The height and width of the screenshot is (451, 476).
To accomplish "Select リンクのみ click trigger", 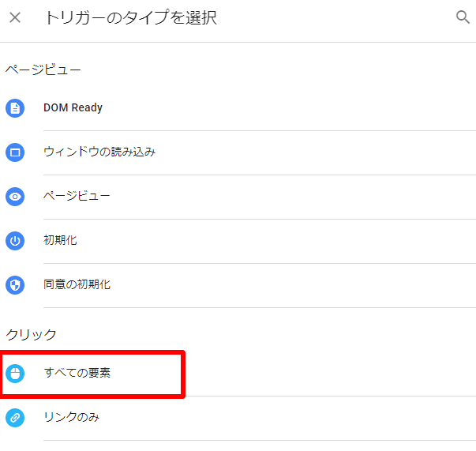I will click(71, 417).
